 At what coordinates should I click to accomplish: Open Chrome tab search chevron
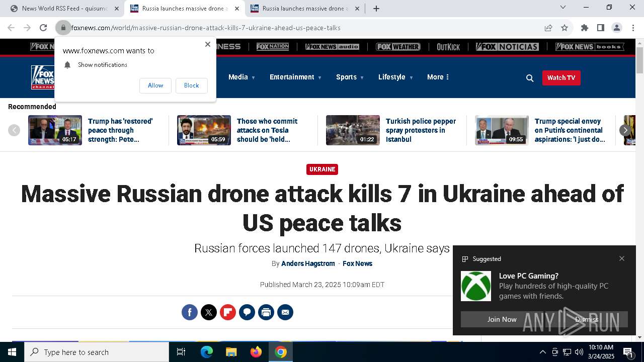click(x=563, y=7)
